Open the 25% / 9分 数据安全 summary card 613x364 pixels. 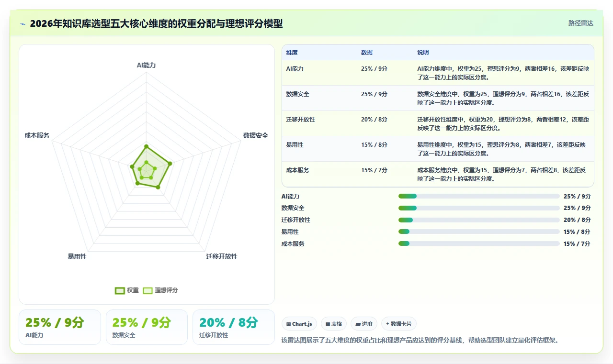[147, 327]
